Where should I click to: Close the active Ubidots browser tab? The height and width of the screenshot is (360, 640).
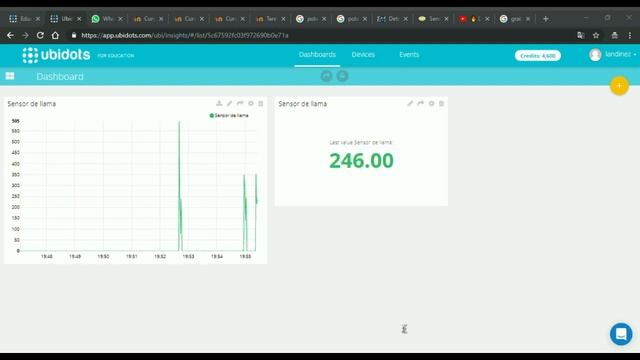pyautogui.click(x=79, y=19)
